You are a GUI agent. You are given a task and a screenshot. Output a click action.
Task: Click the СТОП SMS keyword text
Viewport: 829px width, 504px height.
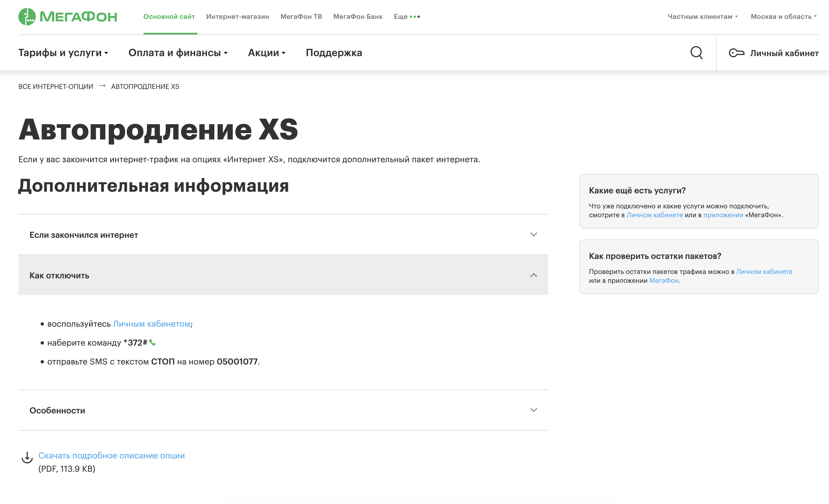point(163,361)
